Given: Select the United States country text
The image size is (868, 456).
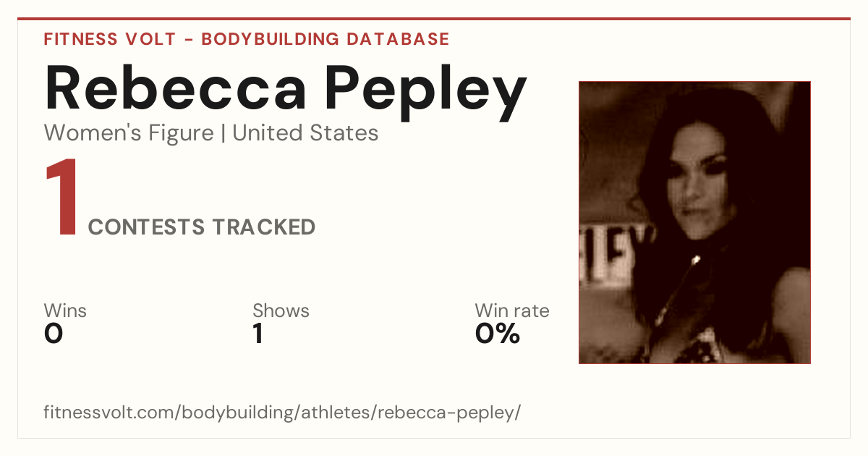Looking at the screenshot, I should point(305,133).
